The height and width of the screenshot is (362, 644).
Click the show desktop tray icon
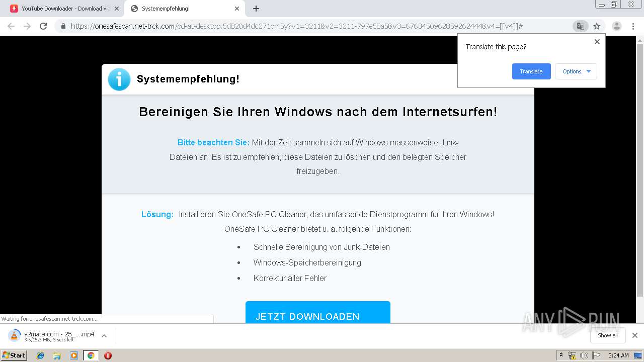coord(638,355)
